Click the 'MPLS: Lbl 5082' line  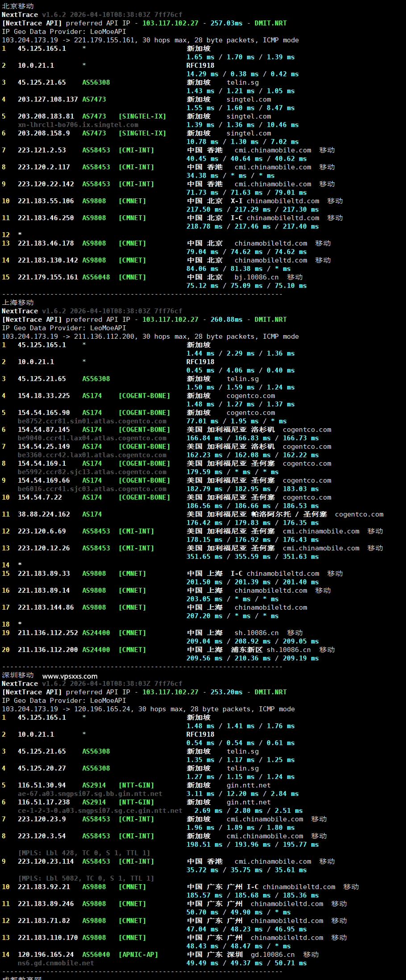click(86, 878)
